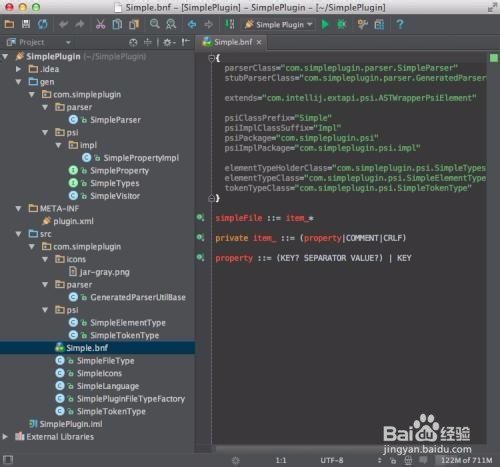500x467 pixels.
Task: Expand the .idea folder
Action: (18, 69)
